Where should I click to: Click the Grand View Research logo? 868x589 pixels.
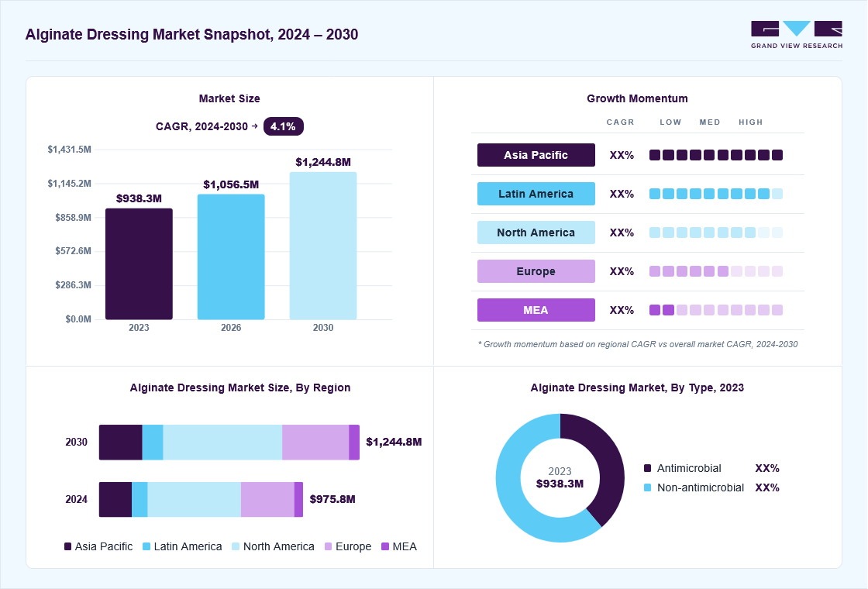[x=797, y=35]
